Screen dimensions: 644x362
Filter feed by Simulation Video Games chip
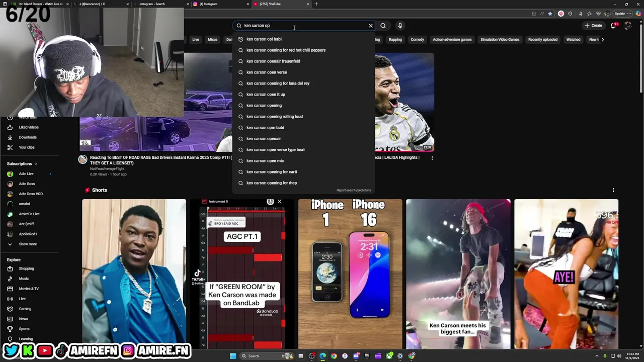[500, 40]
